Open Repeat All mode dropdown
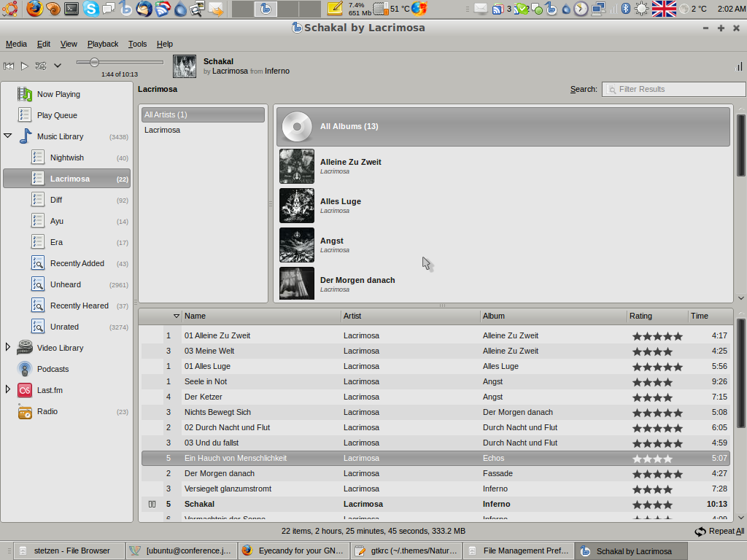 click(x=719, y=532)
